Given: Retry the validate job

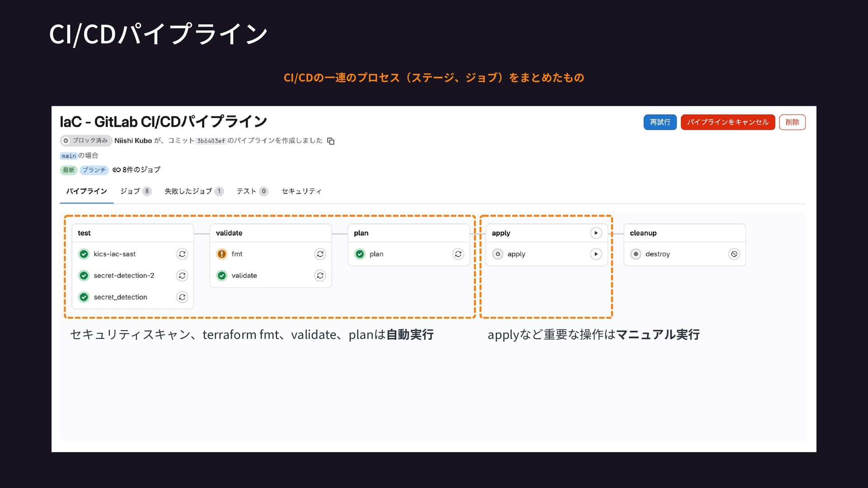Looking at the screenshot, I should coord(320,276).
